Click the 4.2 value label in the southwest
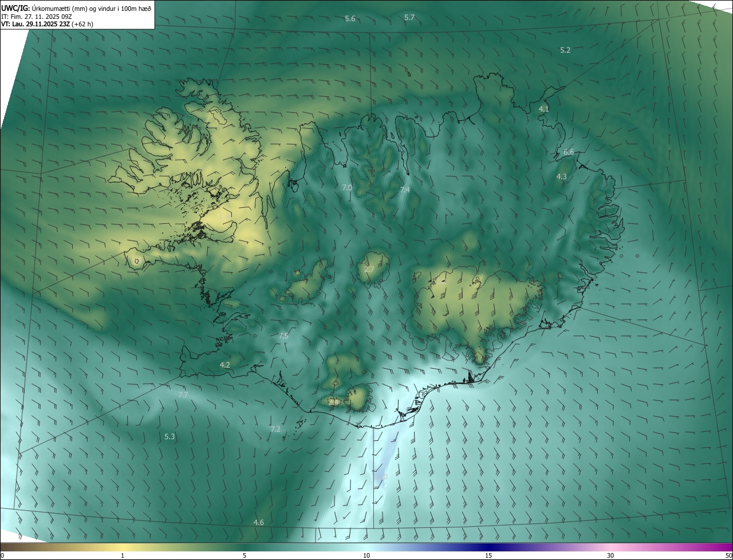The width and height of the screenshot is (733, 560). [x=225, y=365]
